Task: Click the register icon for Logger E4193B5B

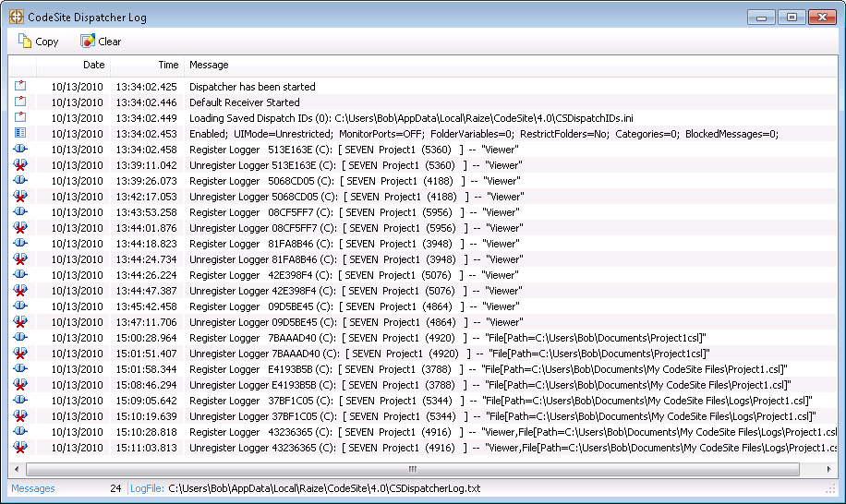Action: click(20, 368)
